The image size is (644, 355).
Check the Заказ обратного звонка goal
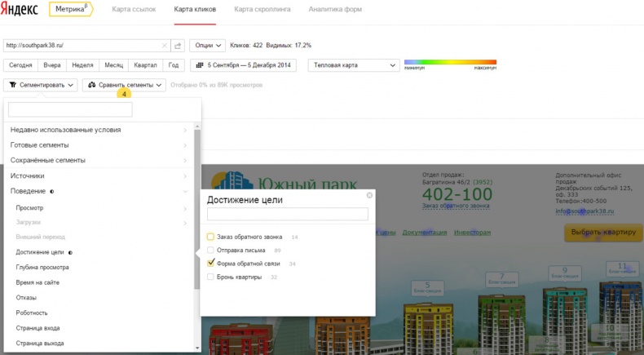211,237
